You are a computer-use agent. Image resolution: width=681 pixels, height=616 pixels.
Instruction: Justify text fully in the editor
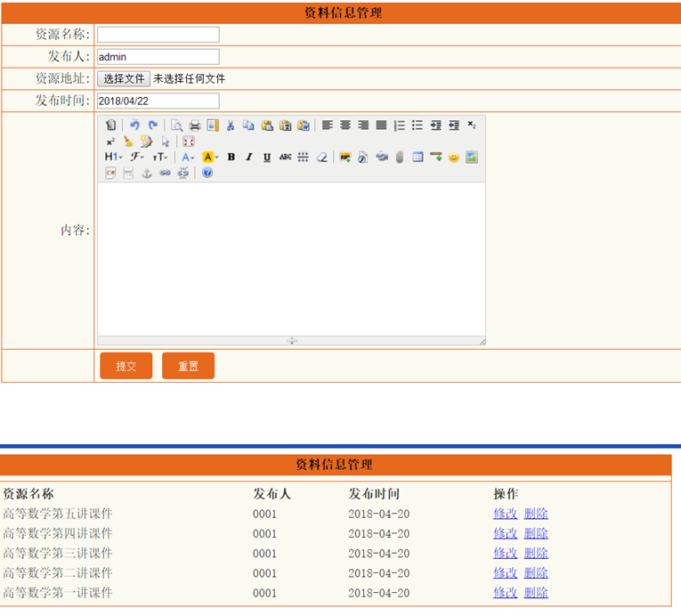click(381, 126)
